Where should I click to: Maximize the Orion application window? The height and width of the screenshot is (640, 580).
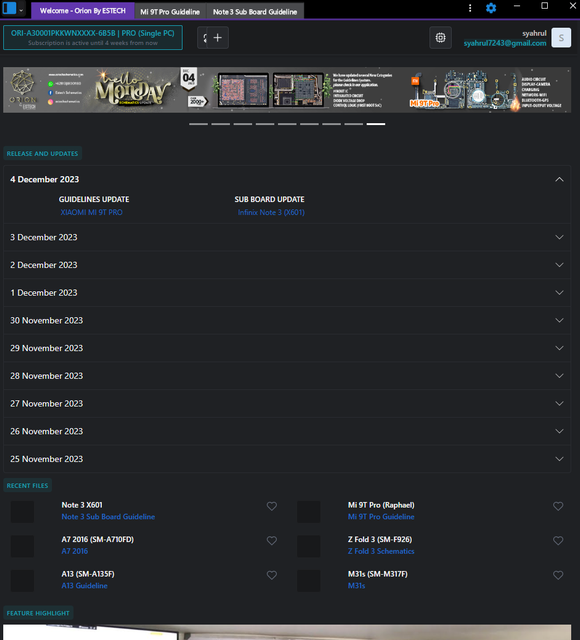pyautogui.click(x=544, y=6)
